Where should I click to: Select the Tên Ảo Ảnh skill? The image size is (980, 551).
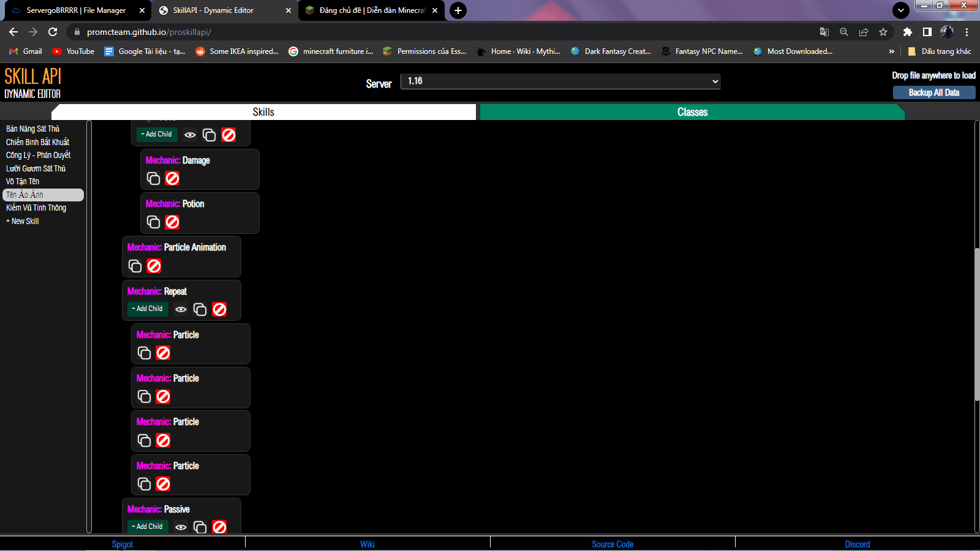click(43, 195)
